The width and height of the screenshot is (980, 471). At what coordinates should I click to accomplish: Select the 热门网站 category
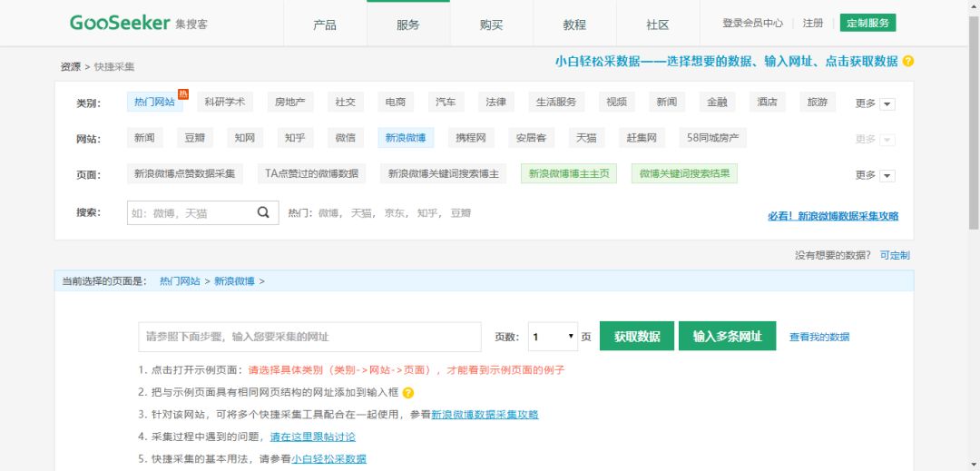(x=155, y=102)
